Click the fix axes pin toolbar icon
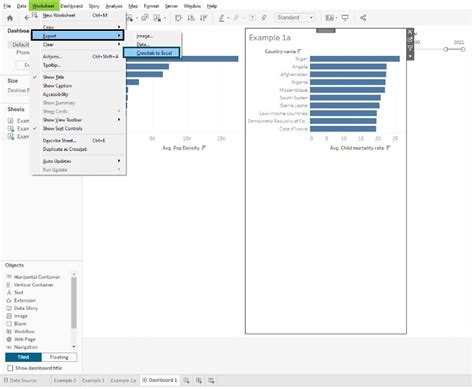Screen dimensions: 474x389 coord(264,18)
